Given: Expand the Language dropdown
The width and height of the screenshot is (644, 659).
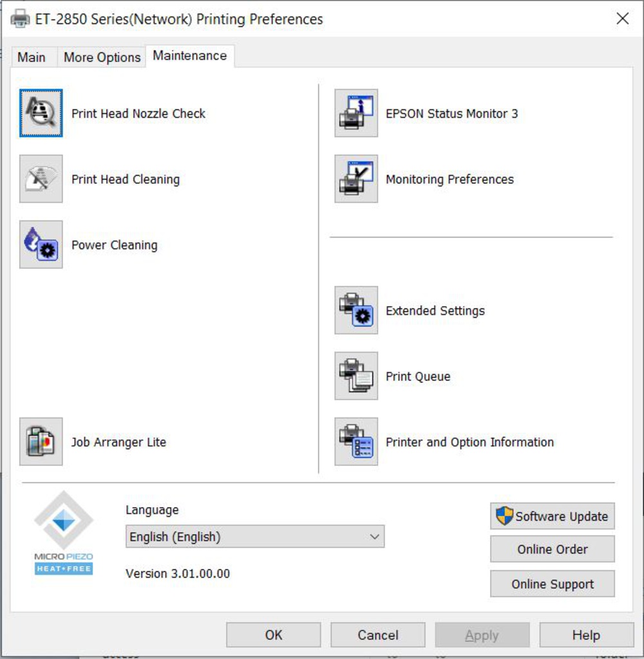Looking at the screenshot, I should [254, 537].
